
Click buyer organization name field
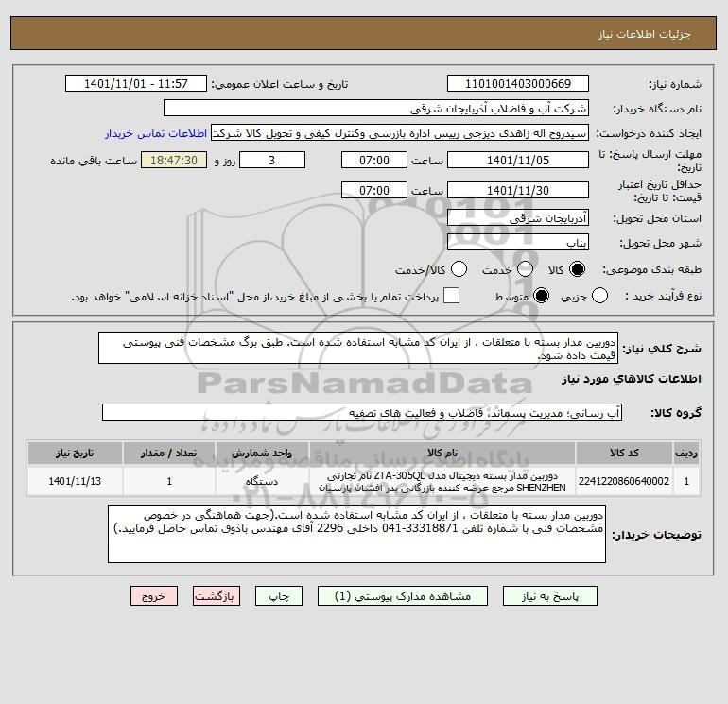pos(376,108)
